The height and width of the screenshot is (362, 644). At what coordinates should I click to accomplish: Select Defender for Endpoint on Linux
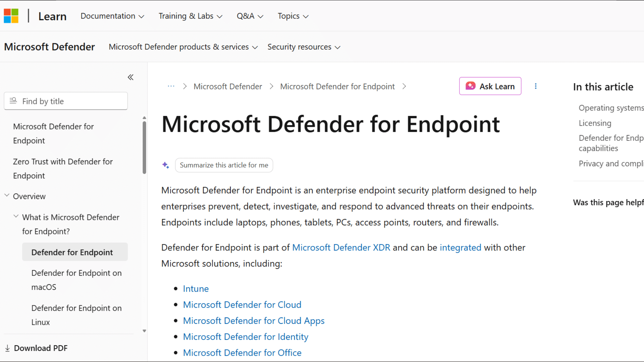click(76, 315)
